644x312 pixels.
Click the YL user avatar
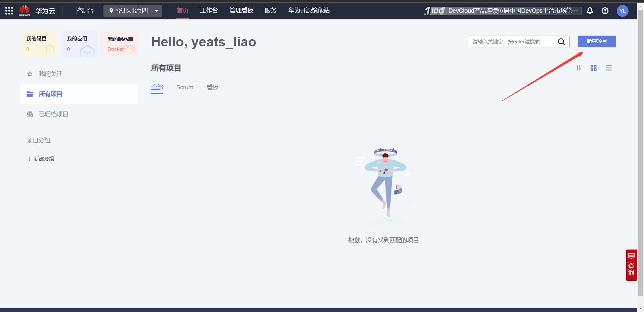(623, 11)
